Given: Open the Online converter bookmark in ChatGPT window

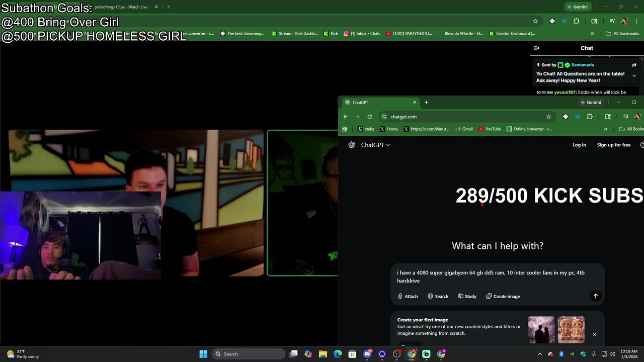Looking at the screenshot, I should (x=529, y=129).
